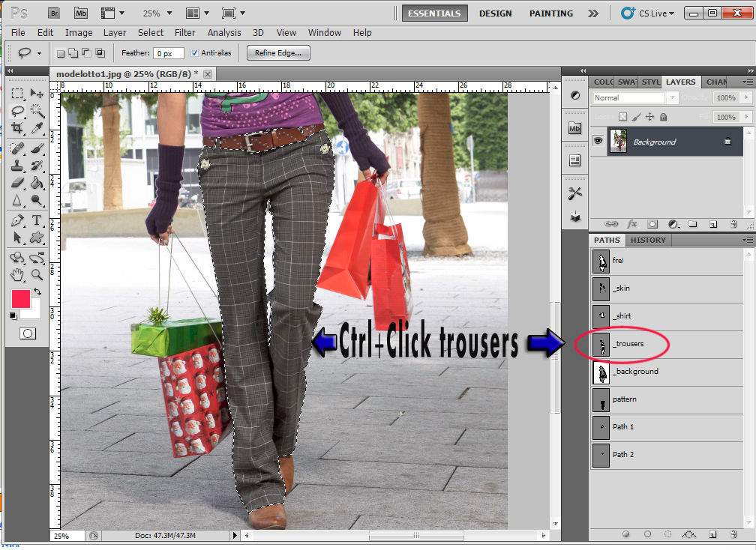
Task: Launch Adobe Bridge from top bar
Action: [x=55, y=13]
